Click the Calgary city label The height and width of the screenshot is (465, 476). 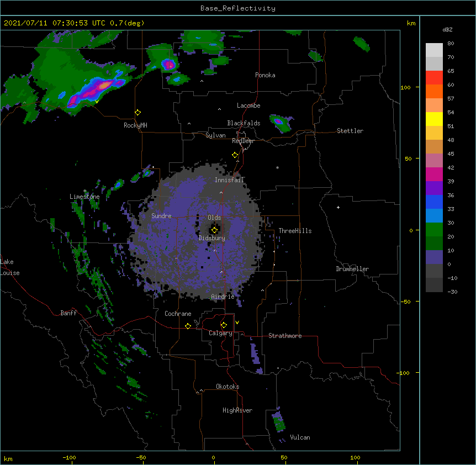(x=220, y=333)
